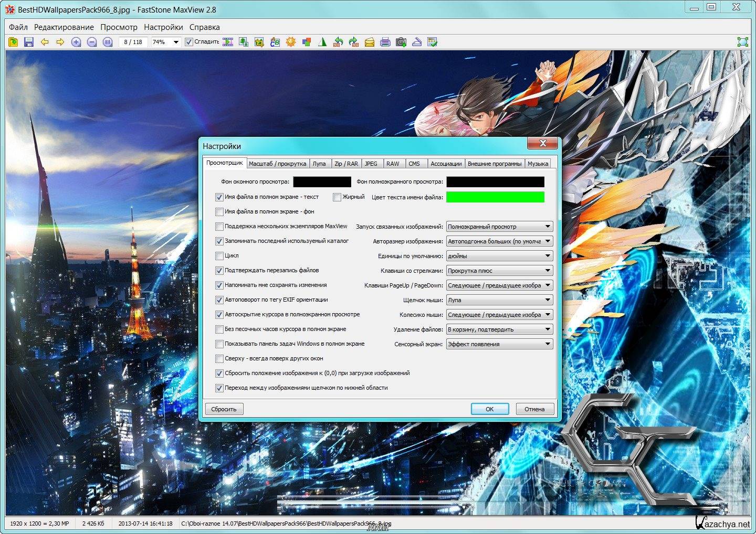Enable Поддержка нескольких экземпляров MaxView
The image size is (756, 534).
coord(219,227)
